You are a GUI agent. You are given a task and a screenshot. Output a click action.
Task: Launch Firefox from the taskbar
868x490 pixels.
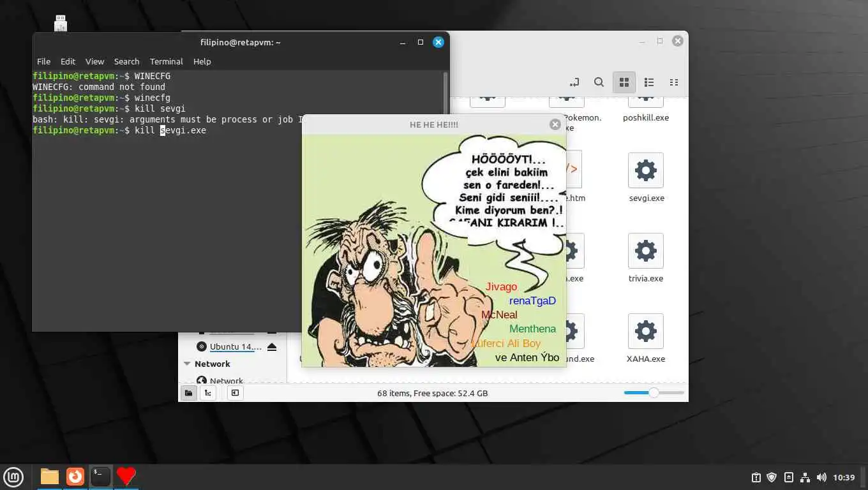click(75, 477)
